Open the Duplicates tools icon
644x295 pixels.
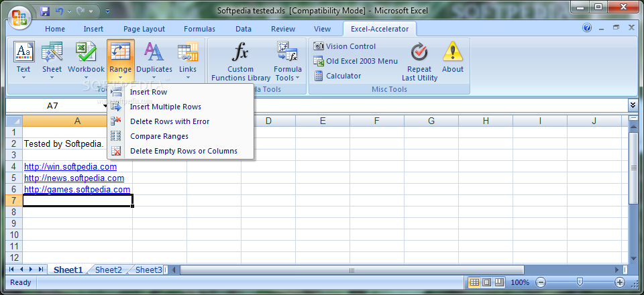pyautogui.click(x=154, y=60)
